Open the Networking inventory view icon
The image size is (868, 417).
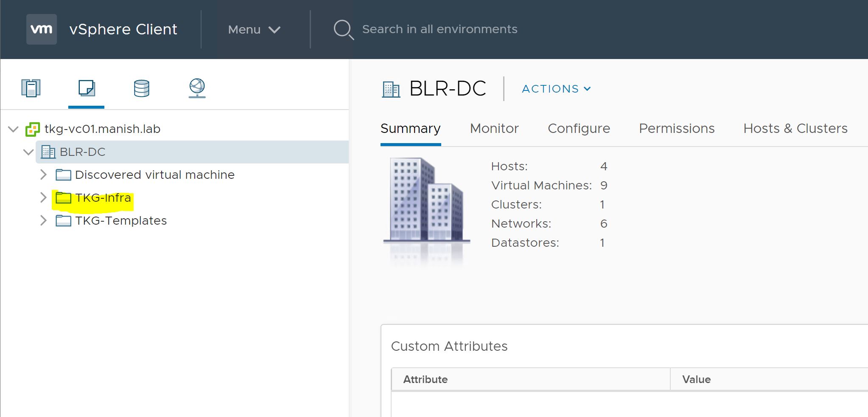(197, 88)
